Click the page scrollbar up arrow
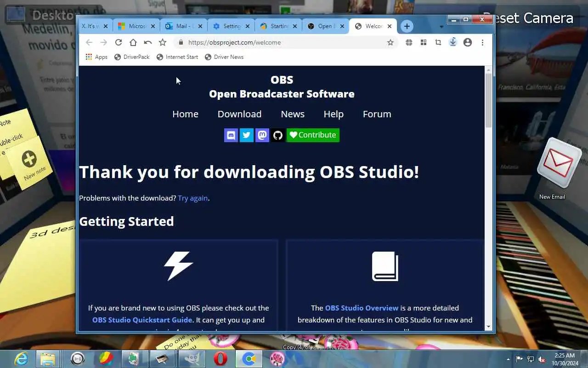The image size is (588, 368). [x=488, y=70]
